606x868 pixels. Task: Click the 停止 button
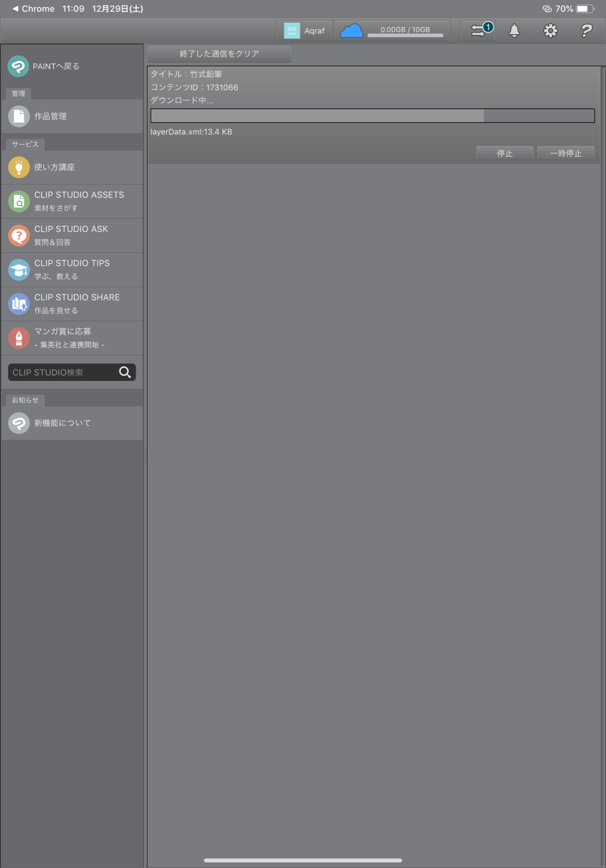coord(505,153)
